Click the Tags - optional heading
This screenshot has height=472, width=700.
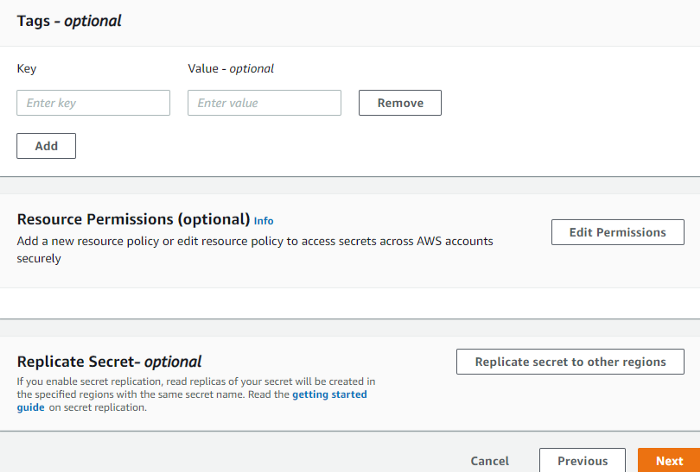[69, 21]
